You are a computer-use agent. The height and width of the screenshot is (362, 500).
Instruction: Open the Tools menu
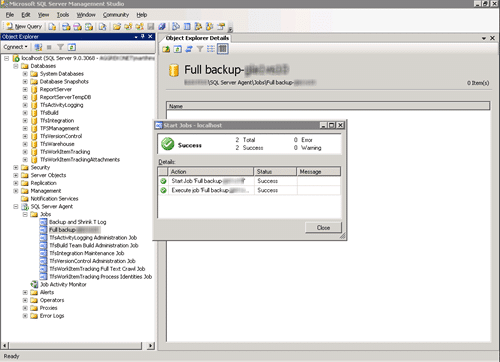pyautogui.click(x=63, y=15)
